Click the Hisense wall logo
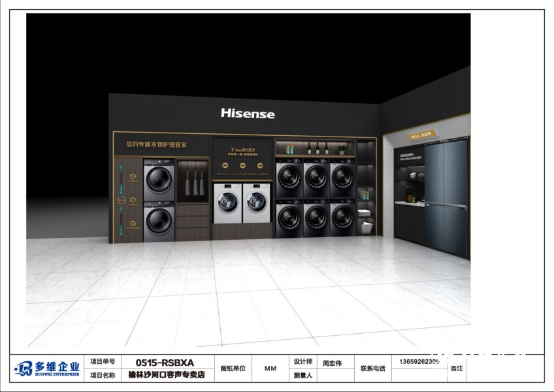554x392 pixels. point(248,114)
